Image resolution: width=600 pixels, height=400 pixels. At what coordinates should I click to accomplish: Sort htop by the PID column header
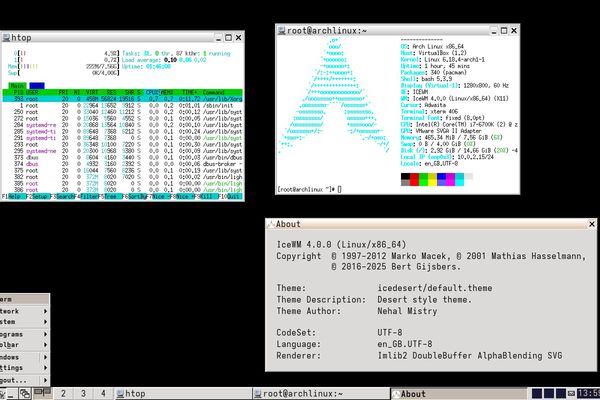click(x=18, y=93)
